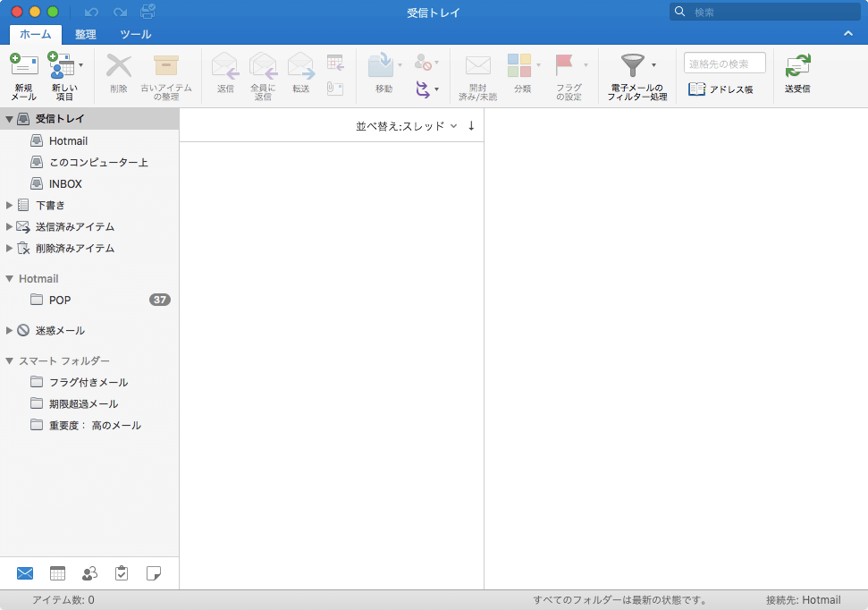
Task: Expand the Junk Mail (迷惑メール) folder
Action: point(10,330)
